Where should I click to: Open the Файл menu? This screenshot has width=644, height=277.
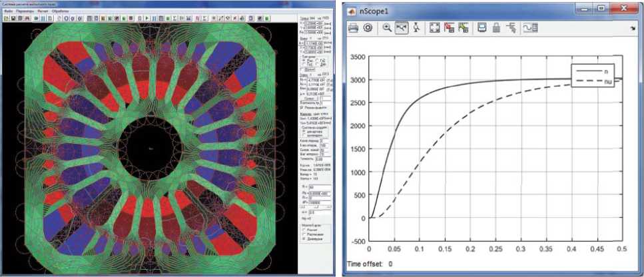[x=9, y=12]
